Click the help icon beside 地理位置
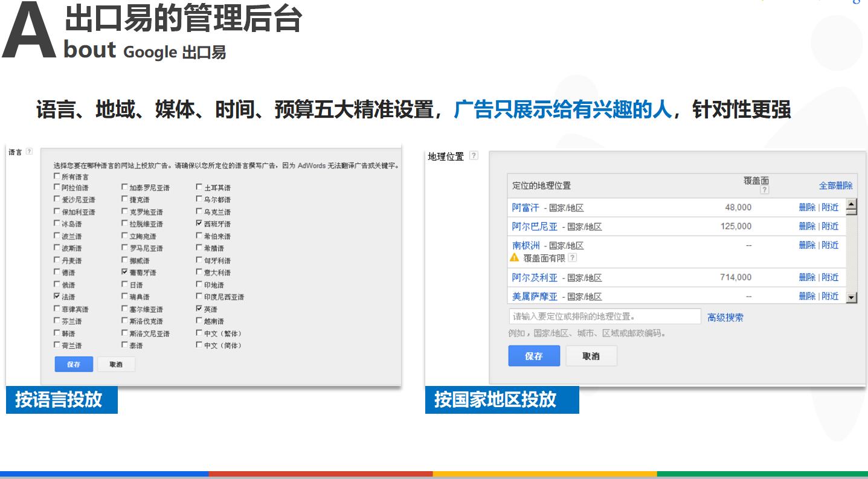868x479 pixels. click(474, 156)
